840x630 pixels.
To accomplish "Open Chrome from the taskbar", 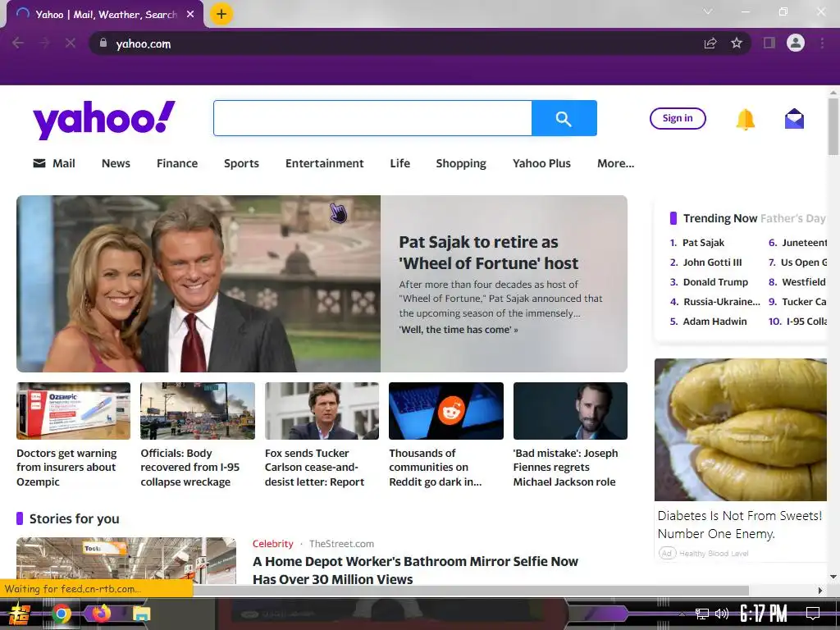I will (61, 614).
